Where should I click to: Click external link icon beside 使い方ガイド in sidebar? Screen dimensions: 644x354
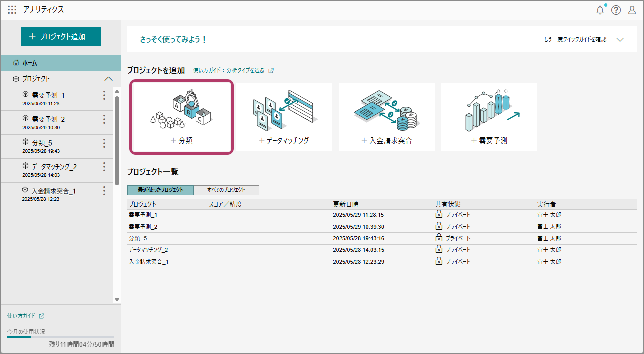coord(42,316)
